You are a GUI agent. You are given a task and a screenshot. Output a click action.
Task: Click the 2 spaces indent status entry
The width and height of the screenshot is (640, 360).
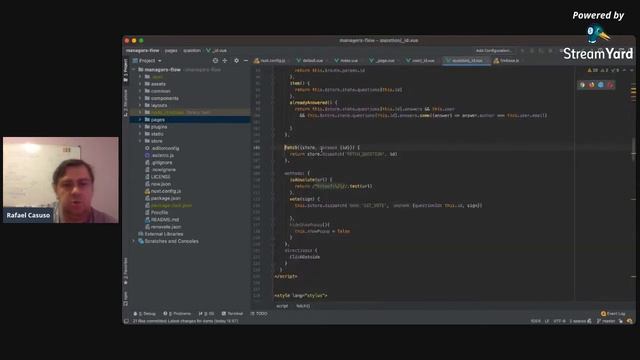click(x=579, y=321)
